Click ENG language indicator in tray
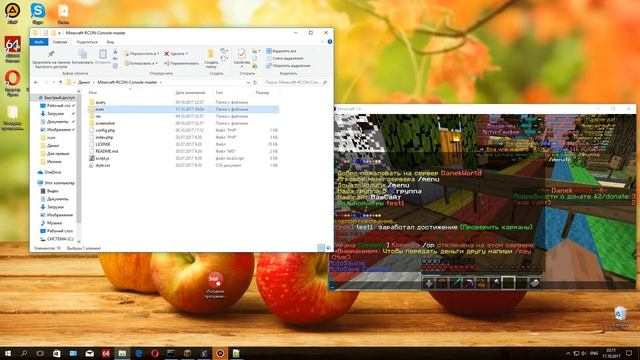640x360 pixels. [x=594, y=353]
